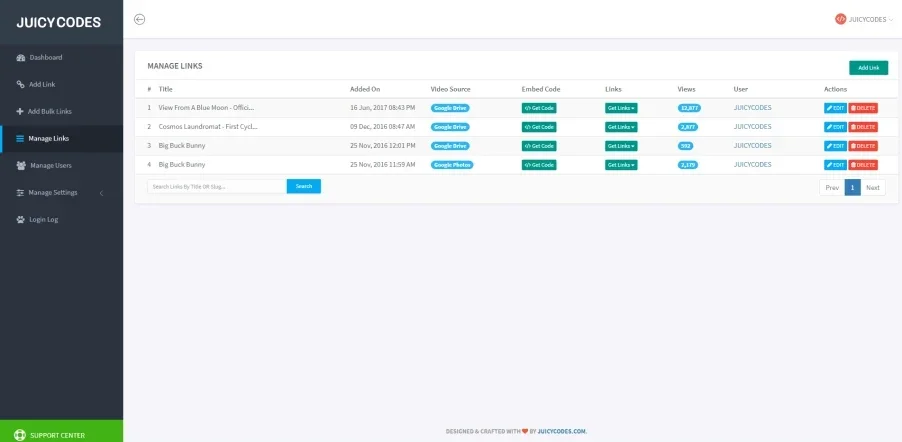Select Manage Links in the sidebar
This screenshot has height=442, width=902.
tap(62, 139)
